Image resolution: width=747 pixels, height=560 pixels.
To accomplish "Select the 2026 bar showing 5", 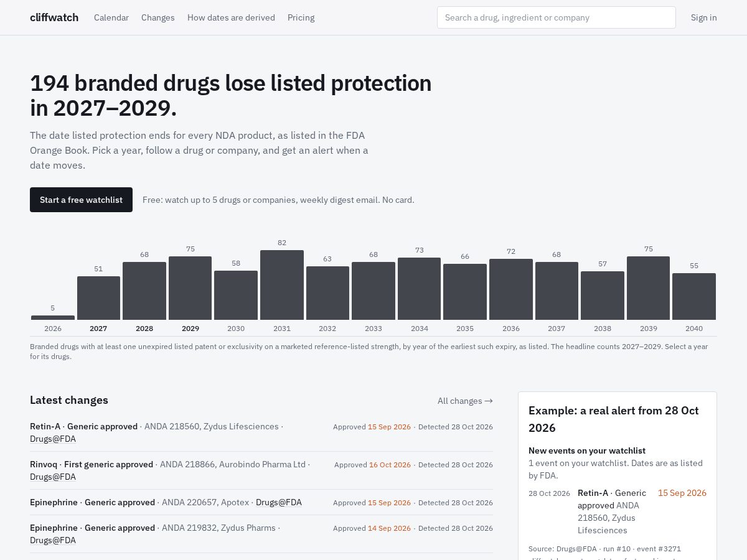I will [x=53, y=317].
